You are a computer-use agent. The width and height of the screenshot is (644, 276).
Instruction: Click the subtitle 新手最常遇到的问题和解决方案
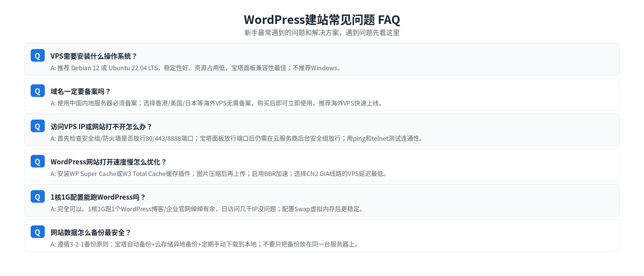[322, 33]
